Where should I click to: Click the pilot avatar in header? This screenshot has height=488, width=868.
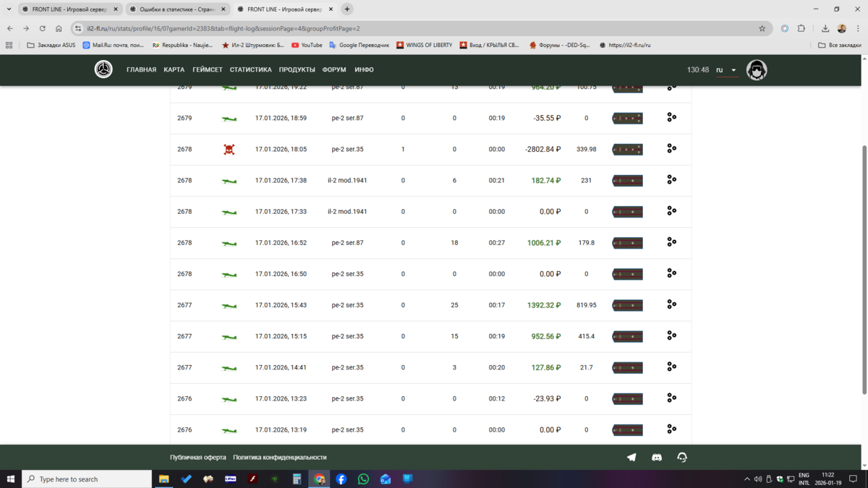[756, 70]
